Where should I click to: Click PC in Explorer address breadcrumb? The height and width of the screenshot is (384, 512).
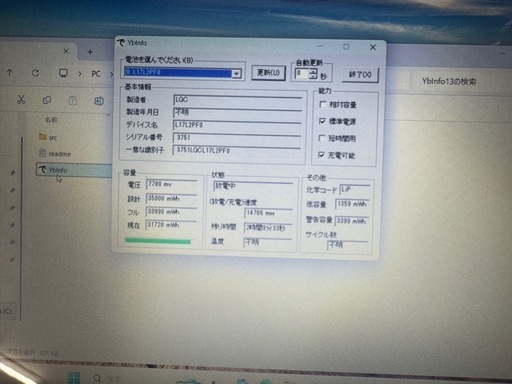(x=96, y=74)
